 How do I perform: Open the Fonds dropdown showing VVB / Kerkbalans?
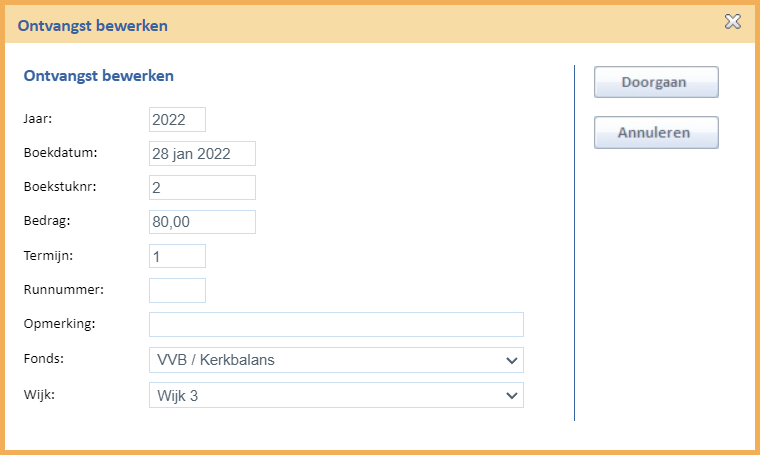[336, 360]
